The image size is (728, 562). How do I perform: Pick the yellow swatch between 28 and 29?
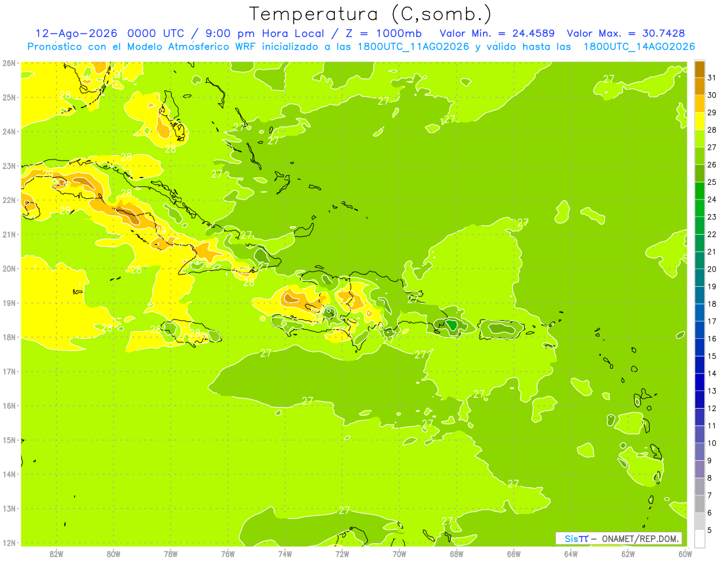699,121
